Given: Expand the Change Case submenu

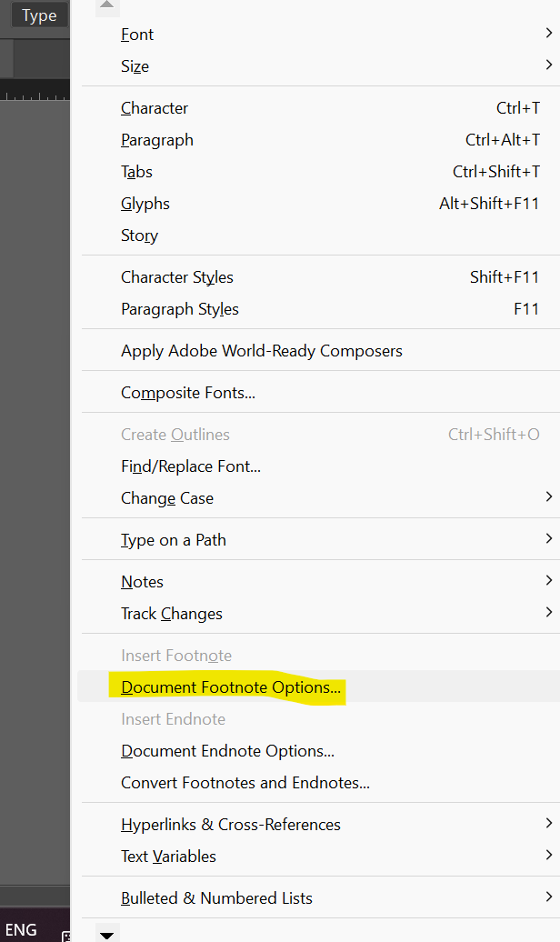Looking at the screenshot, I should [167, 498].
